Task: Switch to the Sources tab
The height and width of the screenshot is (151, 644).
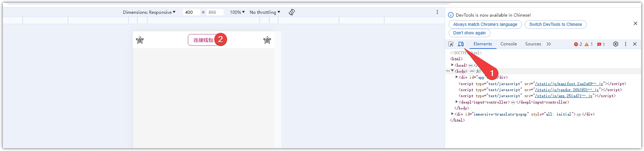Action: click(x=533, y=44)
